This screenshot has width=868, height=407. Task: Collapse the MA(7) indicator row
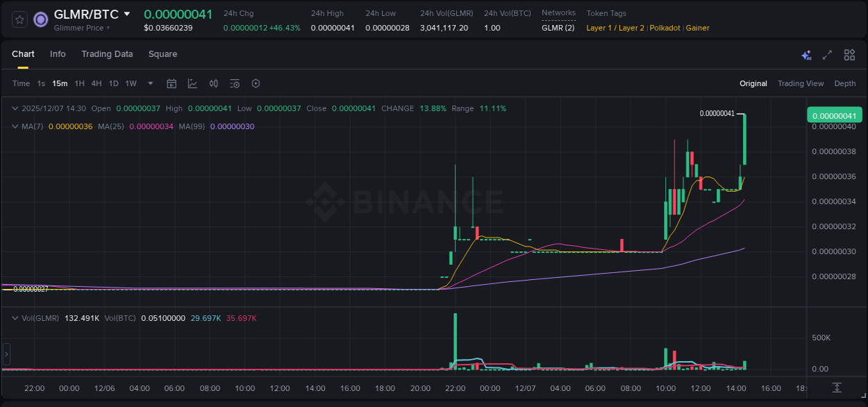15,126
